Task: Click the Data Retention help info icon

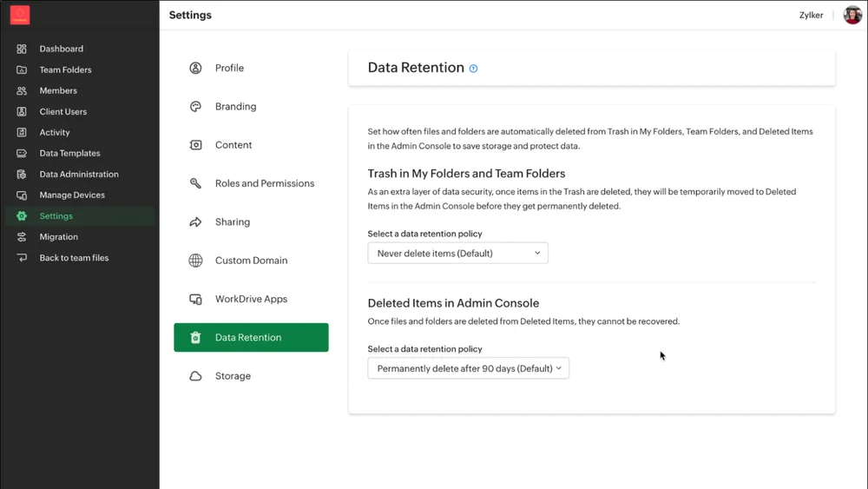Action: pyautogui.click(x=473, y=68)
